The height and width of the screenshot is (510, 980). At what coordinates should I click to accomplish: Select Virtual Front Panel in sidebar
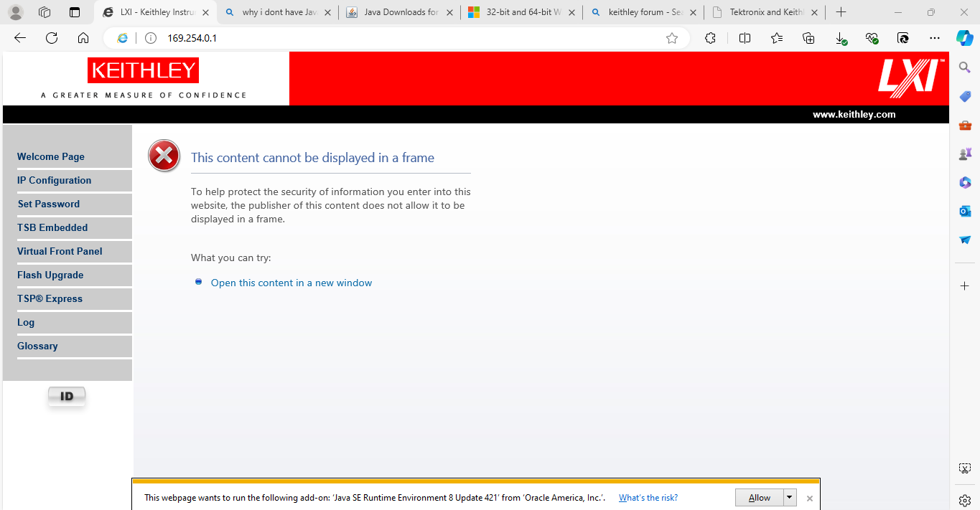(60, 251)
